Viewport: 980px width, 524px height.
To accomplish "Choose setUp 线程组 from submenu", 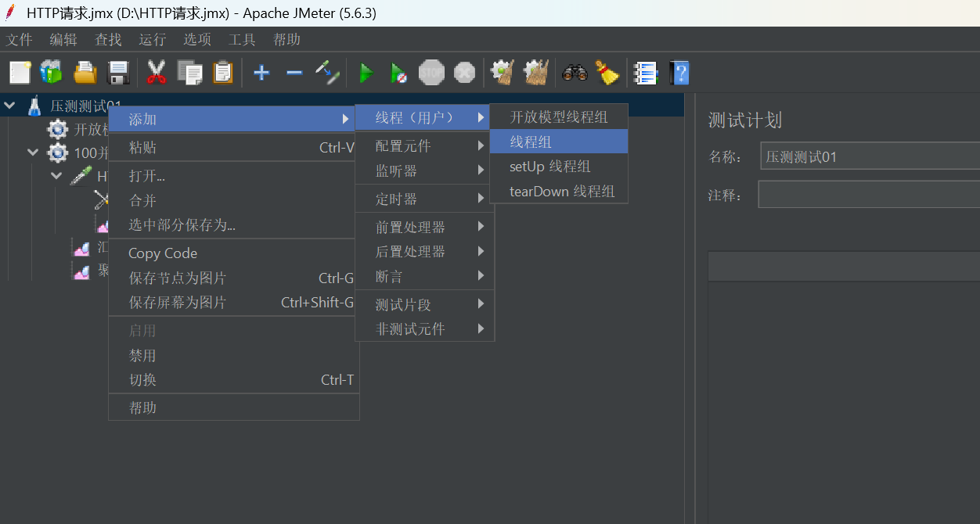I will click(559, 167).
